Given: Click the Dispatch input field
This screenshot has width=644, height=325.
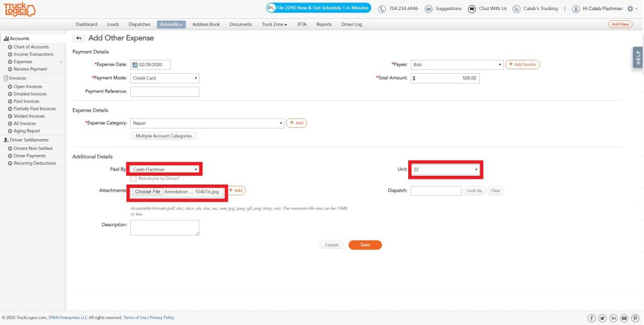Looking at the screenshot, I should tap(436, 191).
